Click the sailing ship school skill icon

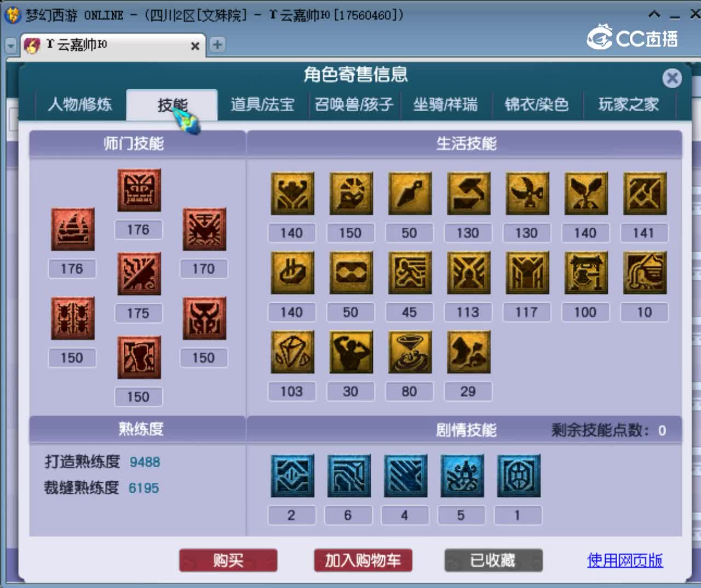pyautogui.click(x=73, y=229)
